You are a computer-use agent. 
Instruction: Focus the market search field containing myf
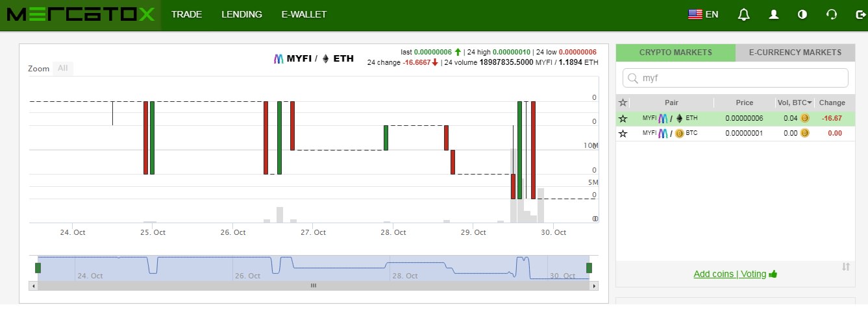pos(735,78)
